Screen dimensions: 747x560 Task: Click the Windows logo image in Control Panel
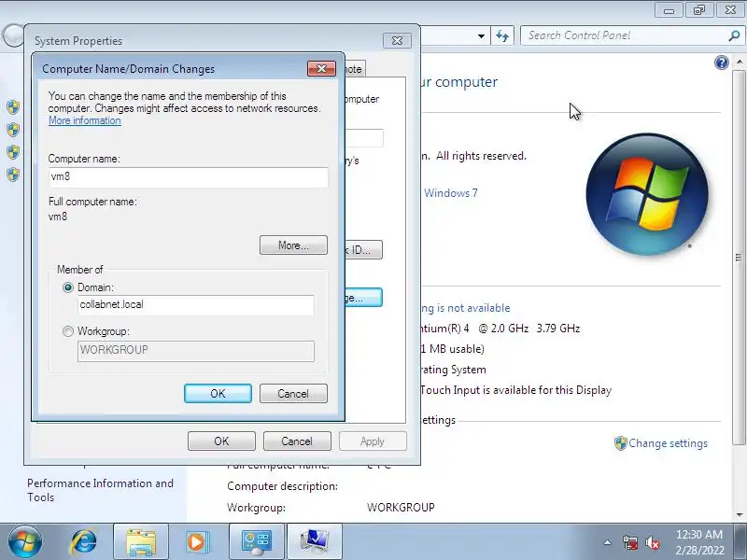pos(647,194)
